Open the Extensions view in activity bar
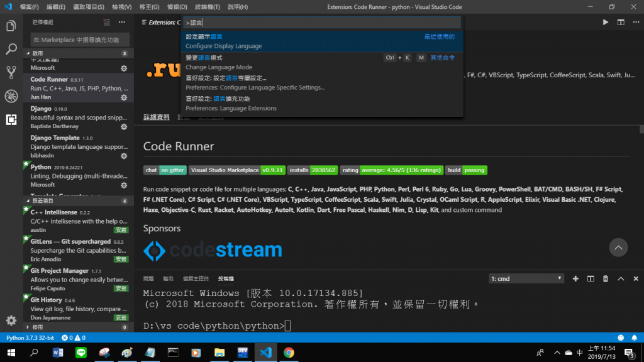This screenshot has height=362, width=644. pyautogui.click(x=11, y=119)
